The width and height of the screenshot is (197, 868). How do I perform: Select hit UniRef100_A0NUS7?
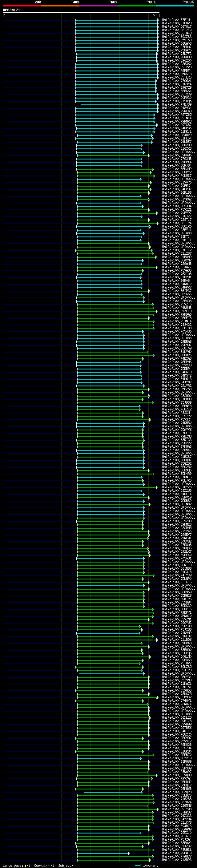tap(177, 176)
